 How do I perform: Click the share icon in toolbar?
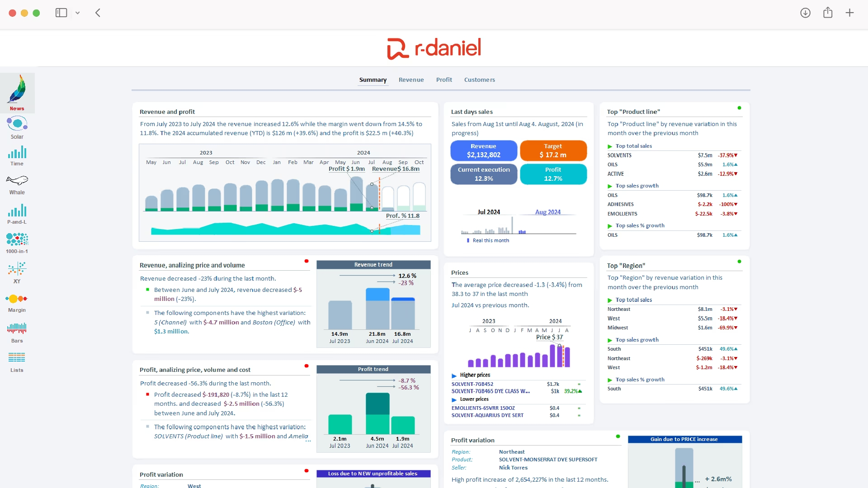tap(828, 13)
